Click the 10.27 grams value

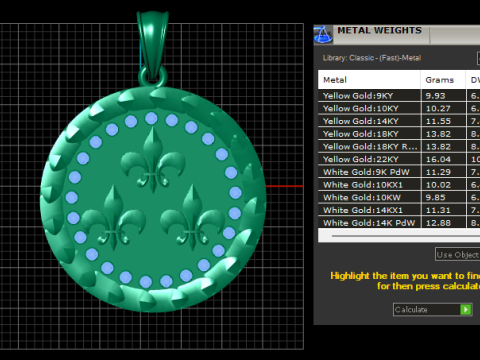coord(438,109)
